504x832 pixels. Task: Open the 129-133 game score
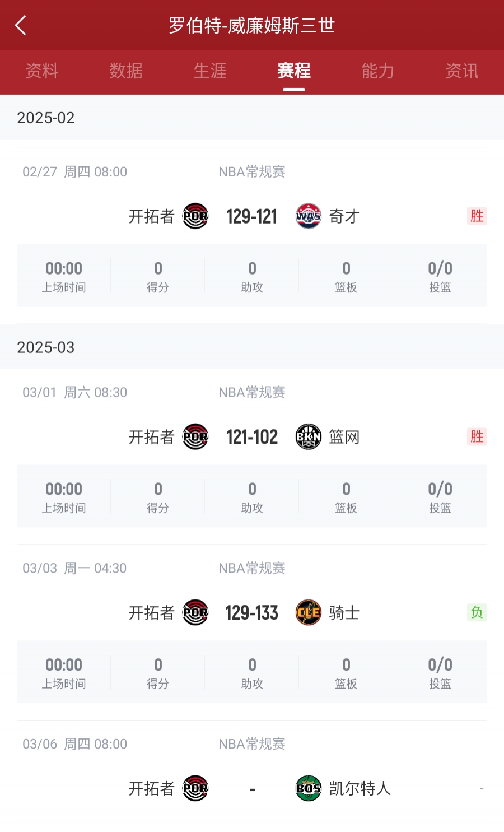(x=252, y=612)
